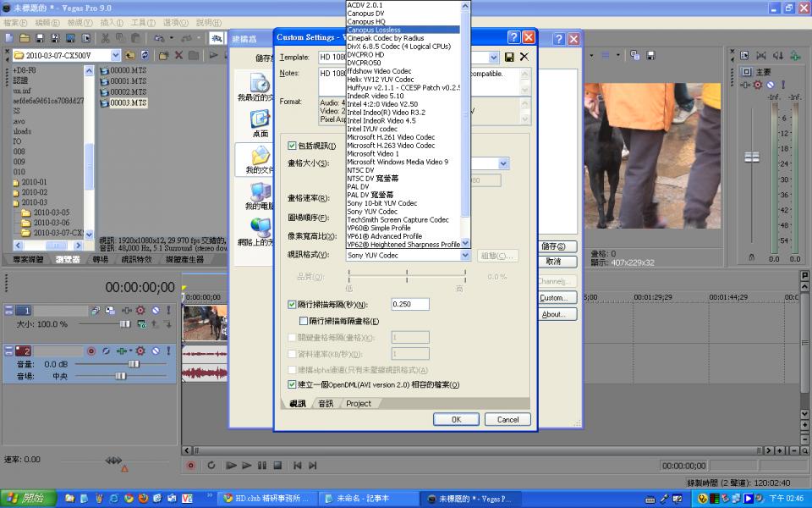Screen dimensions: 812x508
Task: Enable the 隔行掃描每隔畫格 checkbox
Action: pos(304,321)
